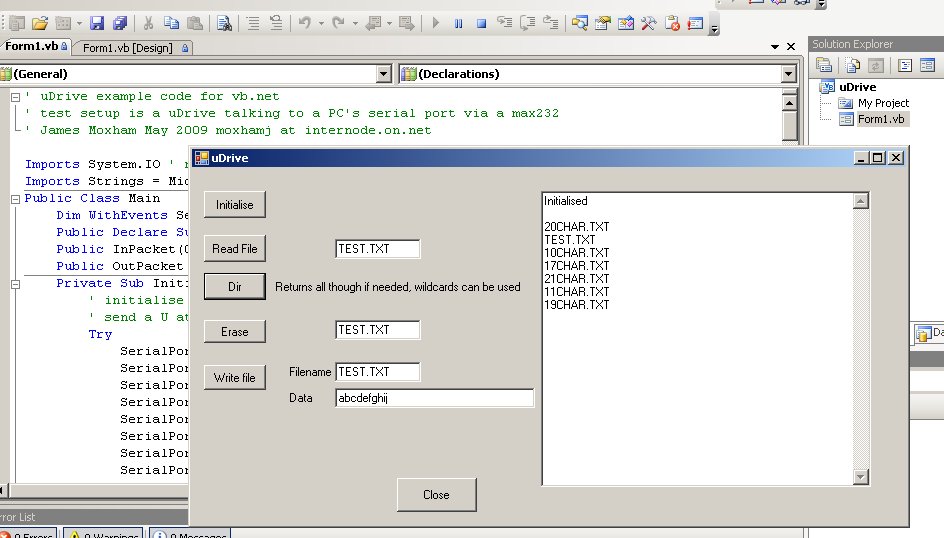Click the New Project toolbar icon
Viewport: 944px width, 538px height.
17,23
